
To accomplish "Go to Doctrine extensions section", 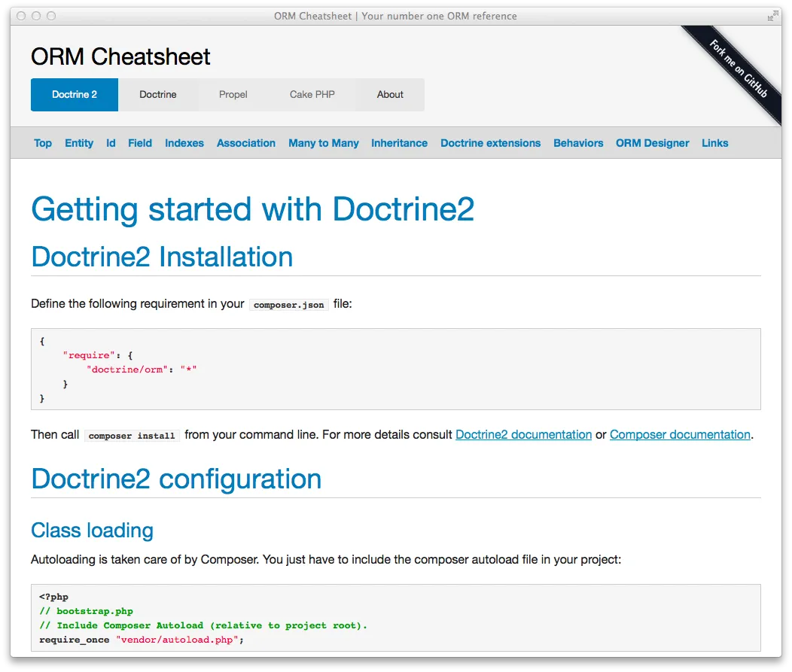I will pyautogui.click(x=490, y=143).
